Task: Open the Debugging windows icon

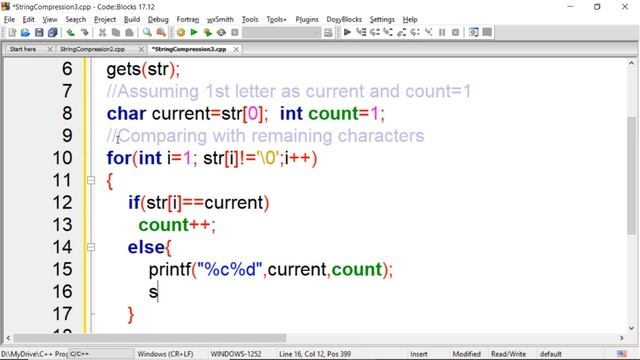Action: click(473, 32)
